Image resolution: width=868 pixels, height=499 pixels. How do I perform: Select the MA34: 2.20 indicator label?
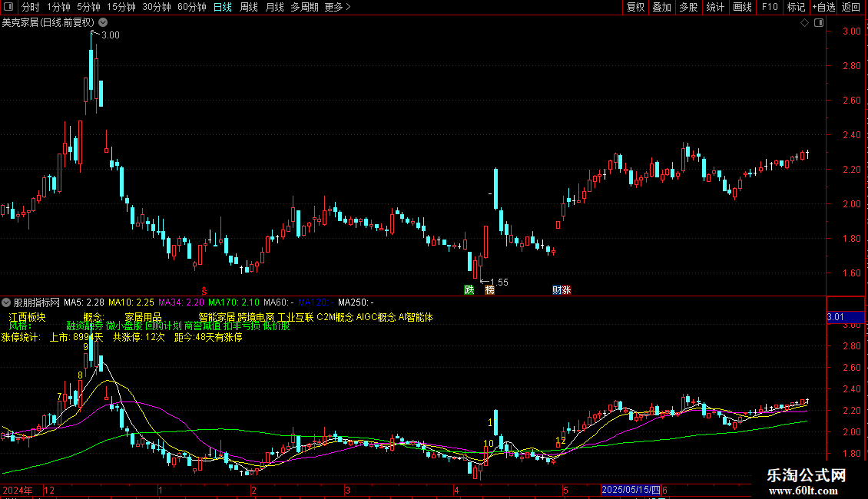[x=181, y=302]
